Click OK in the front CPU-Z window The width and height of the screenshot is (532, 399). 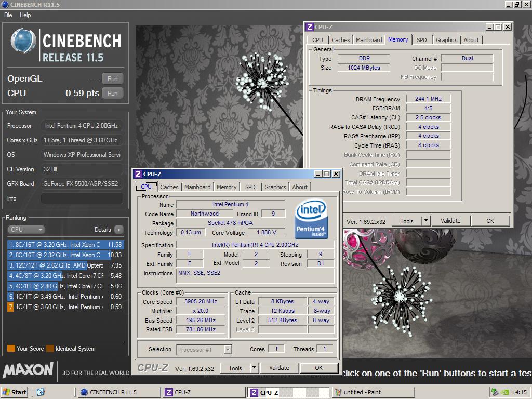point(318,368)
